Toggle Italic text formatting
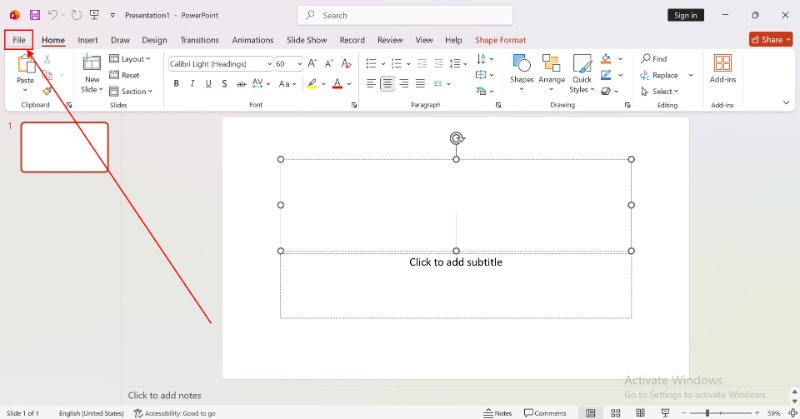The width and height of the screenshot is (800, 419). (x=194, y=84)
